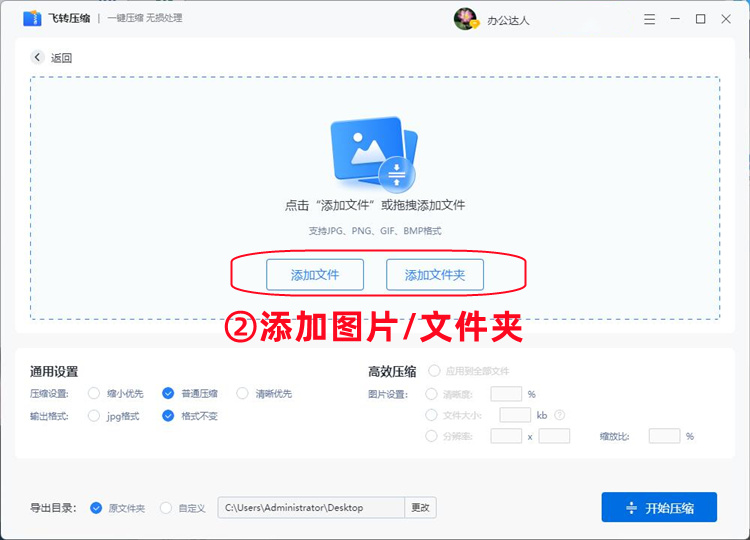Click the 文件大小 kb input field

(x=515, y=415)
